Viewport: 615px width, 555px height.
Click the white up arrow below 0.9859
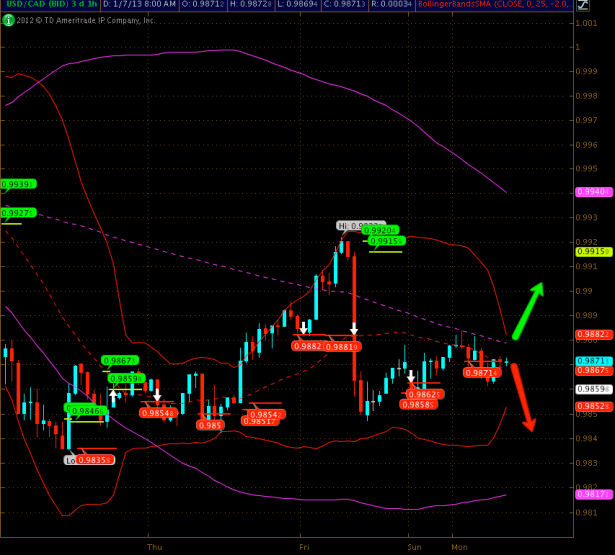point(113,393)
